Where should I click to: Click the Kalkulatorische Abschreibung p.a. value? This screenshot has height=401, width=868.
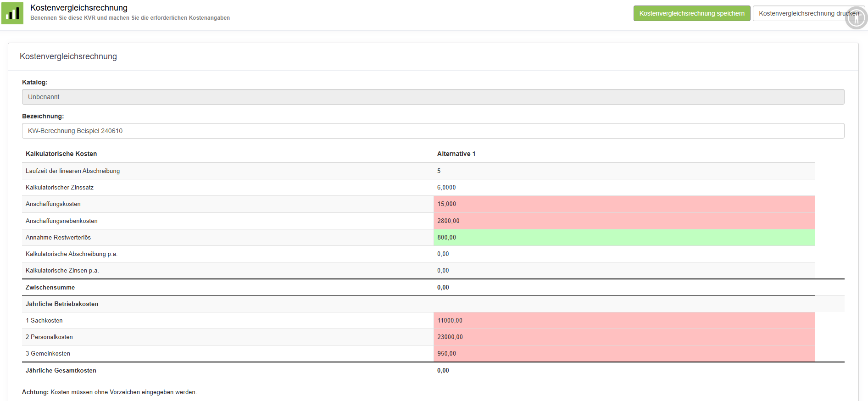pos(443,254)
